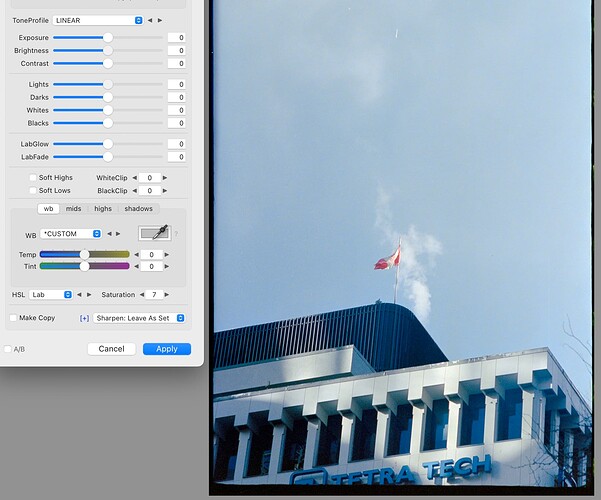
Task: Enable the Soft Highs checkbox
Action: [33, 178]
